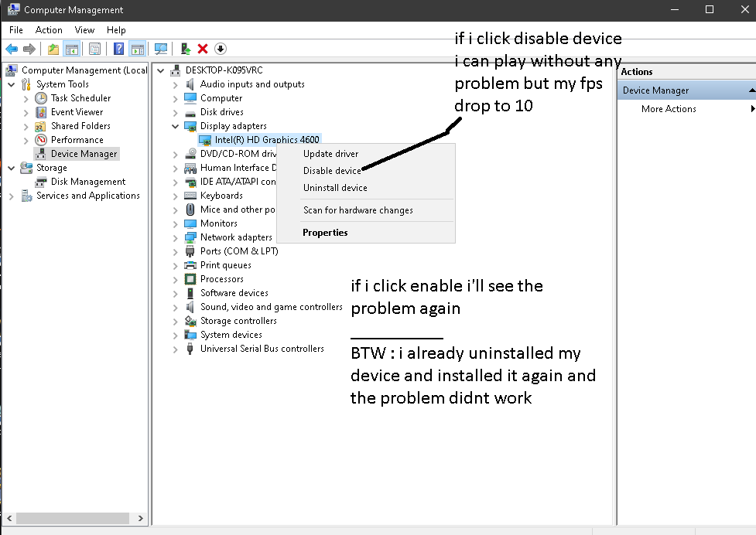
Task: Collapse the Storage tree node
Action: coord(12,168)
